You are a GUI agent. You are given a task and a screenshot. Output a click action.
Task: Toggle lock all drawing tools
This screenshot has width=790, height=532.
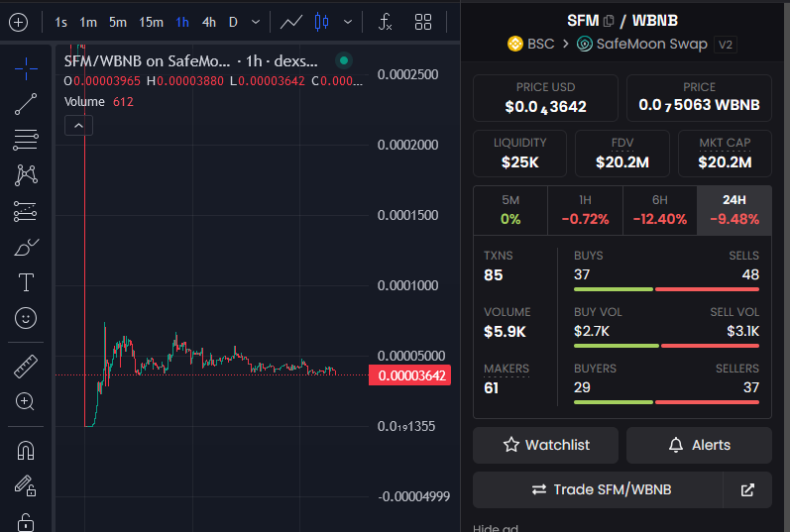pos(26,522)
